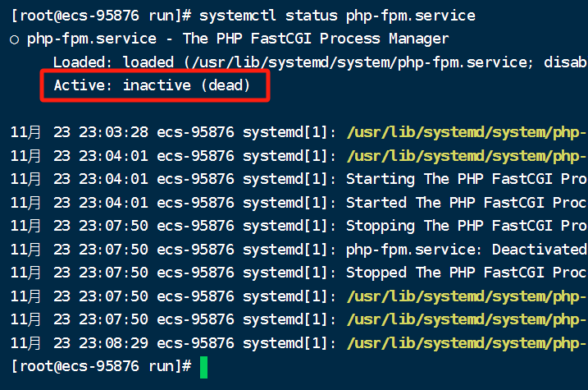Click the last root@ecs-95876 run prompt

(x=101, y=366)
